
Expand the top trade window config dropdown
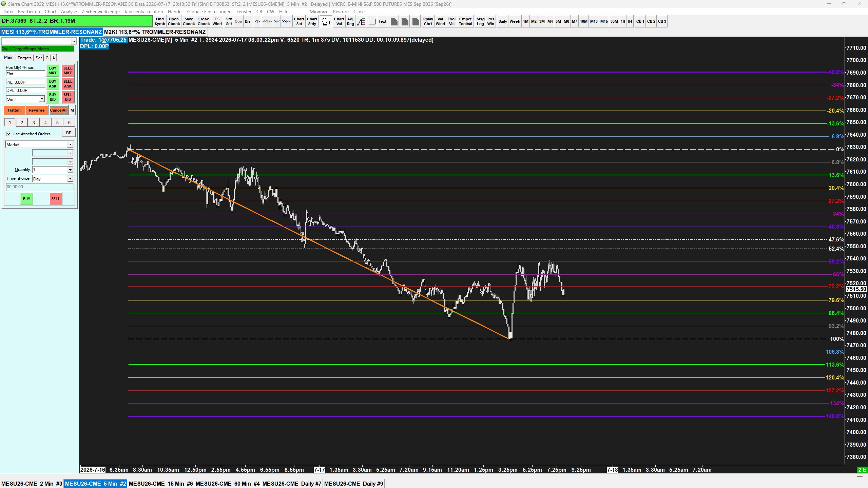[74, 41]
